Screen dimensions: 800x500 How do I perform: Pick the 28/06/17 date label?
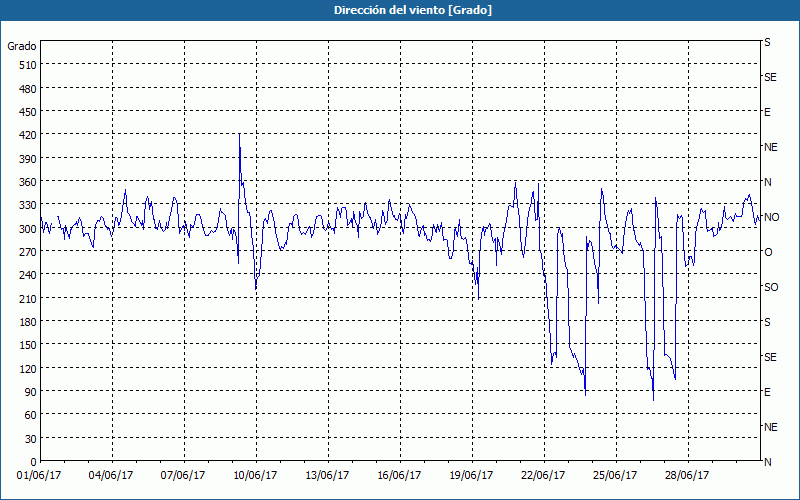pyautogui.click(x=687, y=476)
